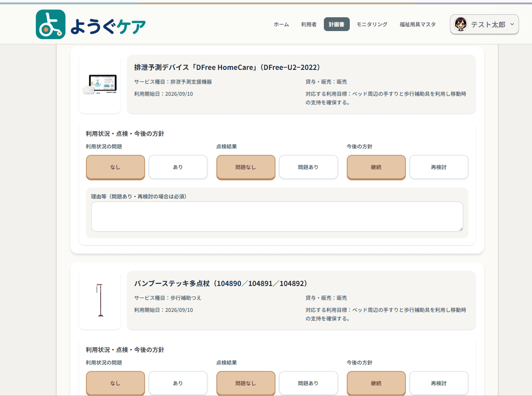The image size is (532, 396).
Task: Choose 問題あり for バンブーステッキ 点検結果
Action: (308, 383)
